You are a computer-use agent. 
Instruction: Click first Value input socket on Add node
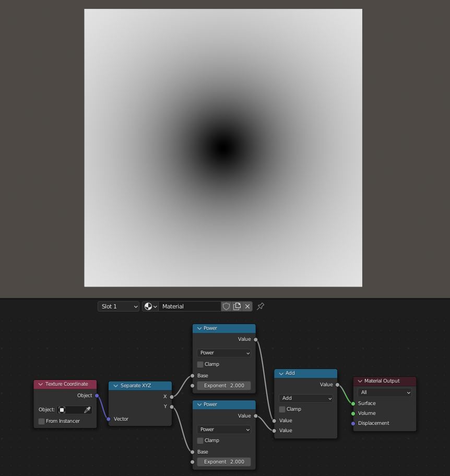(274, 421)
